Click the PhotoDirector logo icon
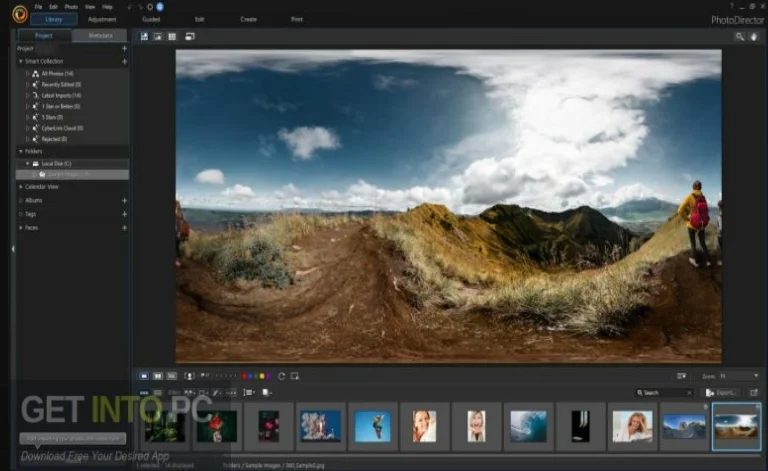Screen dimensions: 768x471 click(20, 14)
